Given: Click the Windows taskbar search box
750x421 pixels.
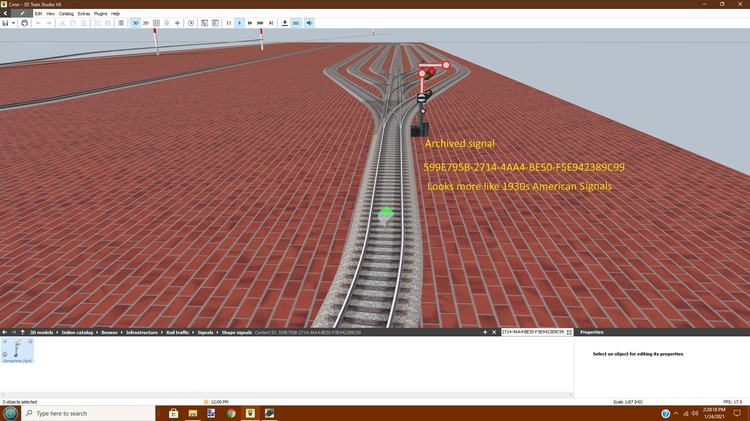Looking at the screenshot, I should pos(89,413).
